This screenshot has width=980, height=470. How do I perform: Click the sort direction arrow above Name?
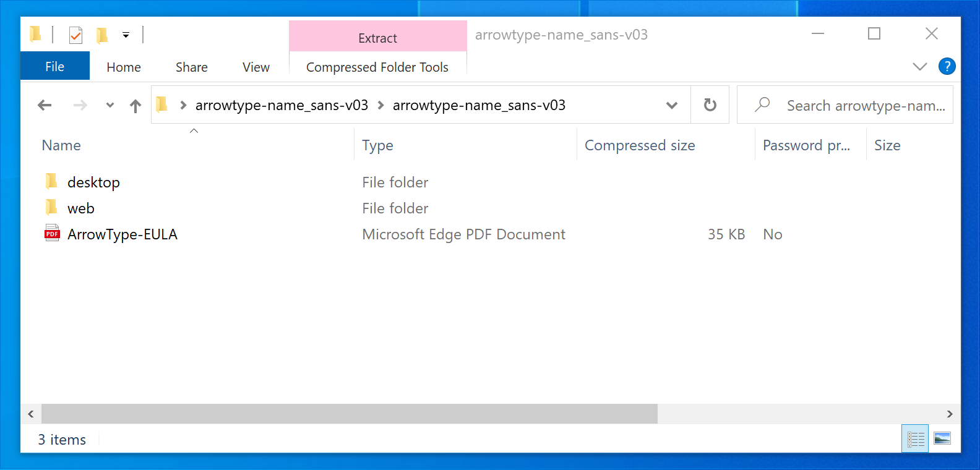coord(194,130)
